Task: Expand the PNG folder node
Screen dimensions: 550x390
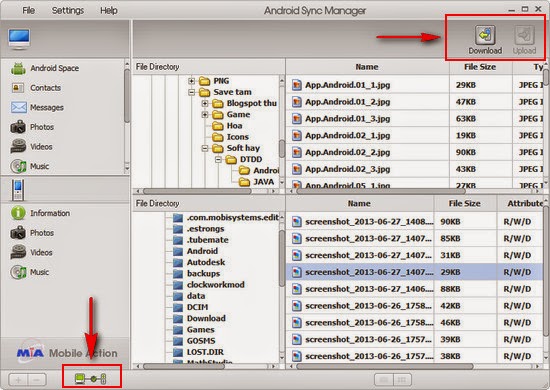Action: click(192, 81)
